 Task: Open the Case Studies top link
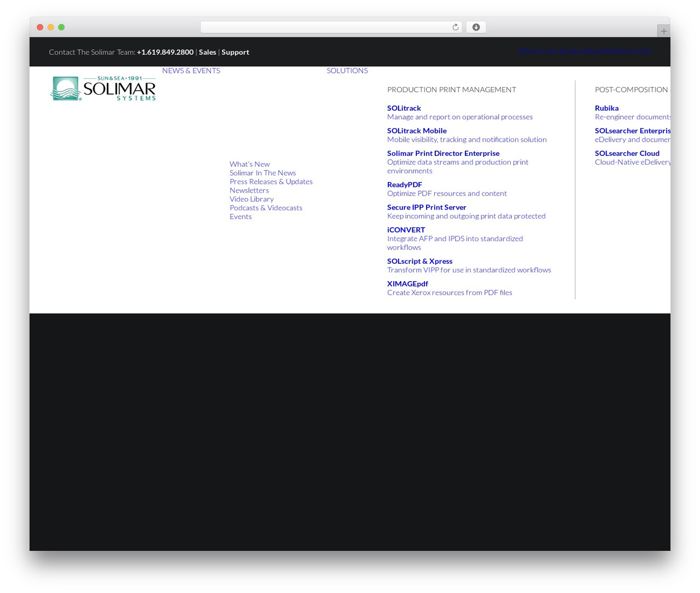[562, 51]
